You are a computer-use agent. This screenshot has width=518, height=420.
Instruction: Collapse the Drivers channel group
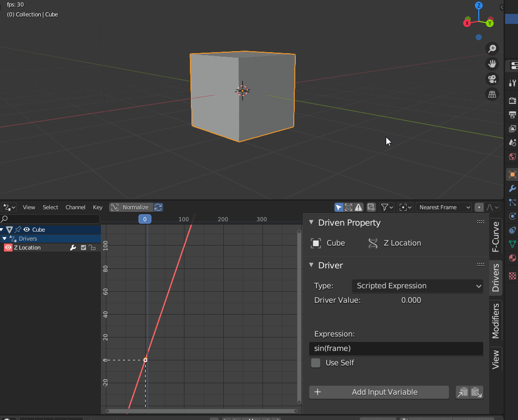click(4, 238)
